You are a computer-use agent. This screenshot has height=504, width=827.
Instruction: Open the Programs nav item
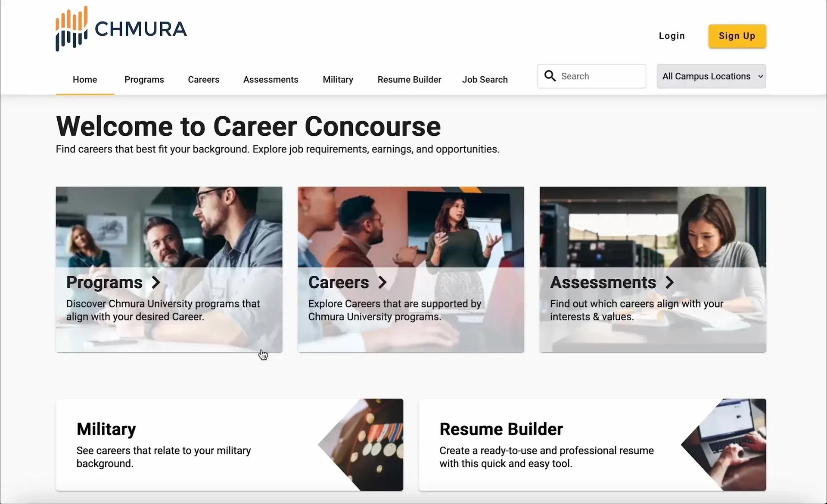(144, 80)
